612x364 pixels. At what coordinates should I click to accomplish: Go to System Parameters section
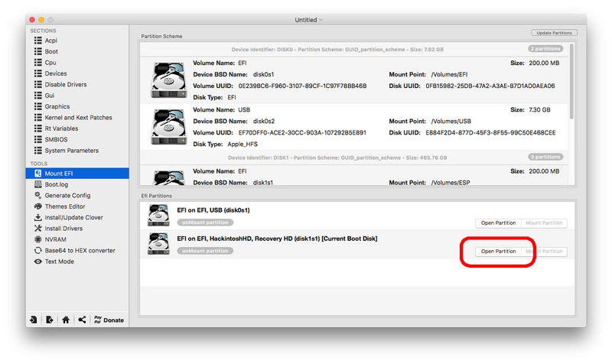[x=71, y=151]
